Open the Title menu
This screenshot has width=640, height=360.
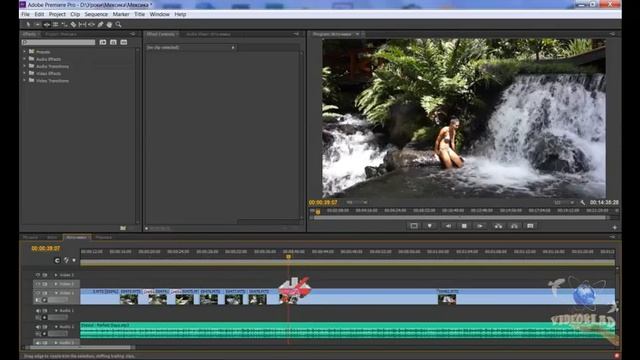coord(140,14)
